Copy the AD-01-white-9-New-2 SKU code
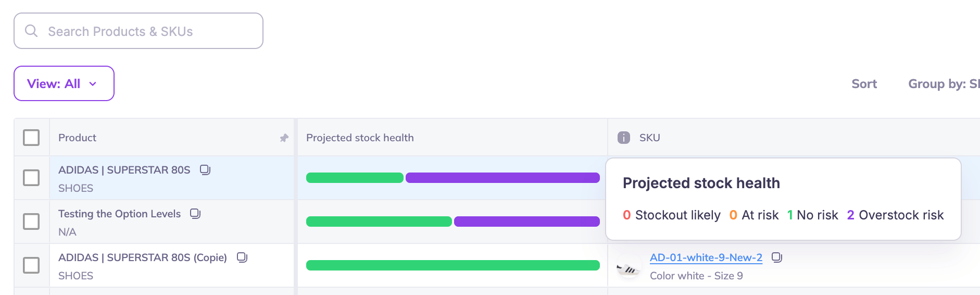The image size is (980, 295). pos(777,257)
